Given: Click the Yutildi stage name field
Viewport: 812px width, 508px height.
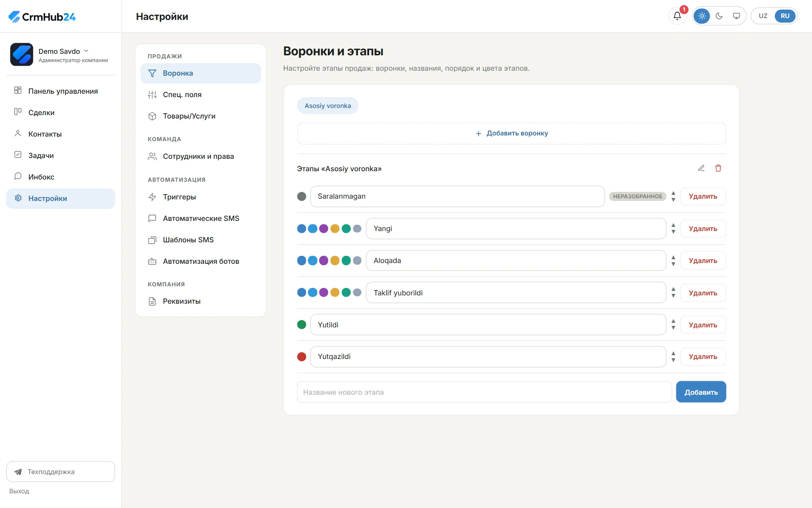Looking at the screenshot, I should click(488, 325).
